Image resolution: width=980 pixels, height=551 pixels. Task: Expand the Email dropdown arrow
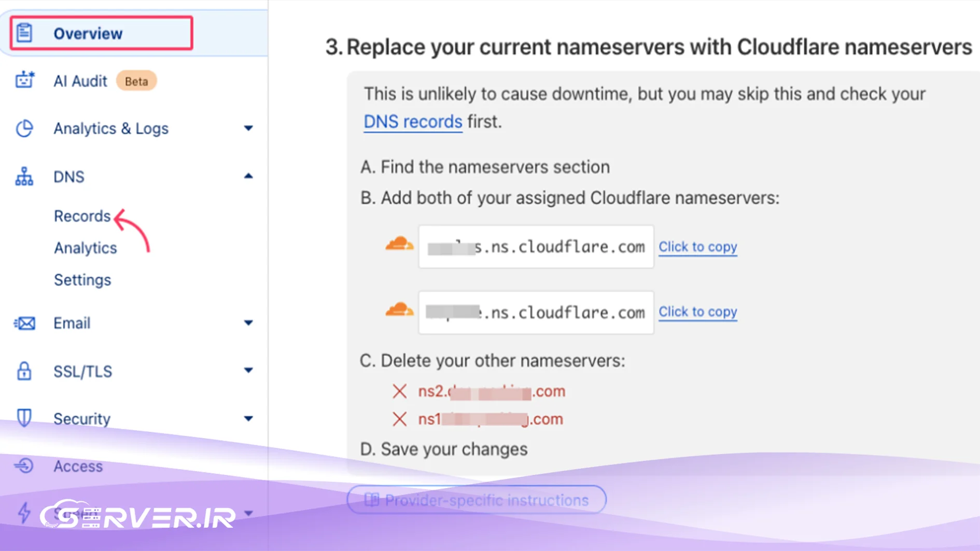coord(248,323)
